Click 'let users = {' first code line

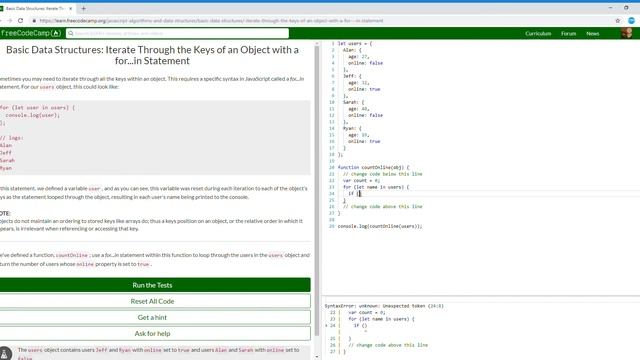pyautogui.click(x=355, y=43)
